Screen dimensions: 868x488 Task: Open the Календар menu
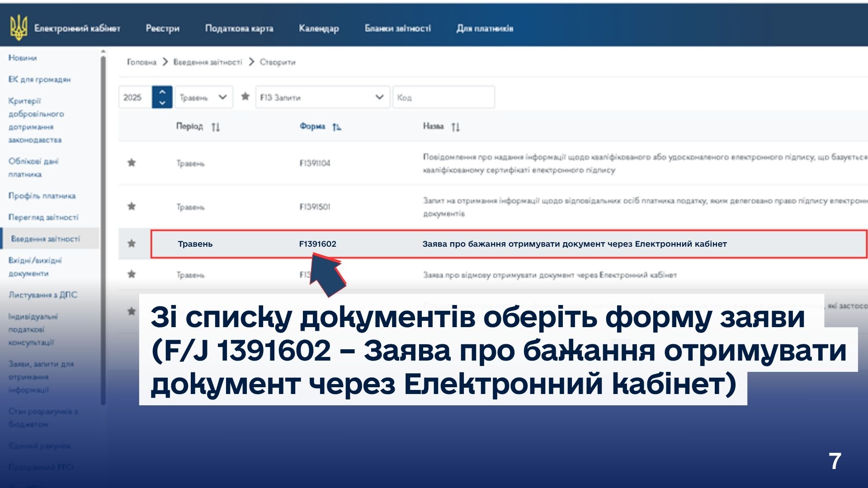click(x=319, y=28)
